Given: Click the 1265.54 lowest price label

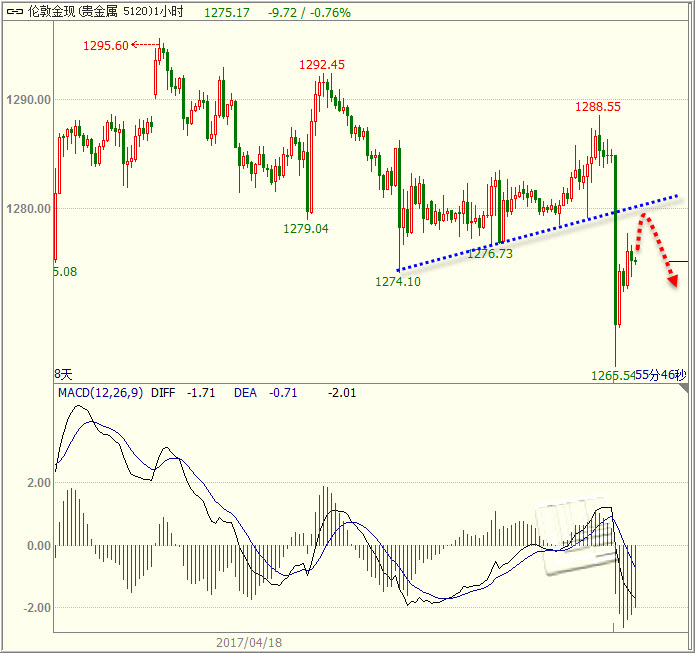Looking at the screenshot, I should pyautogui.click(x=613, y=375).
